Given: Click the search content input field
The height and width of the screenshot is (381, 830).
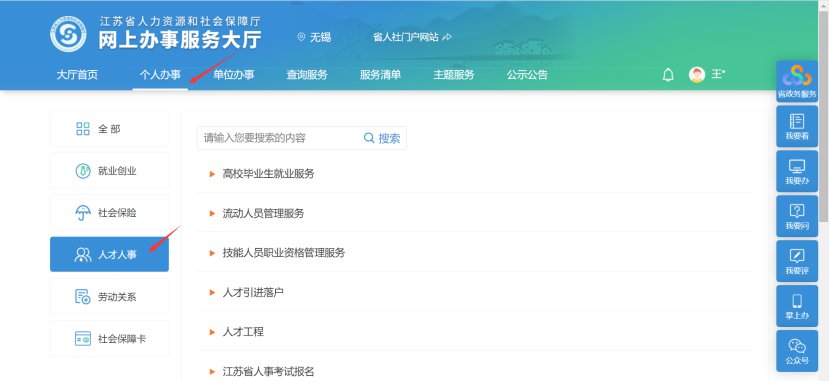Looking at the screenshot, I should (x=279, y=138).
